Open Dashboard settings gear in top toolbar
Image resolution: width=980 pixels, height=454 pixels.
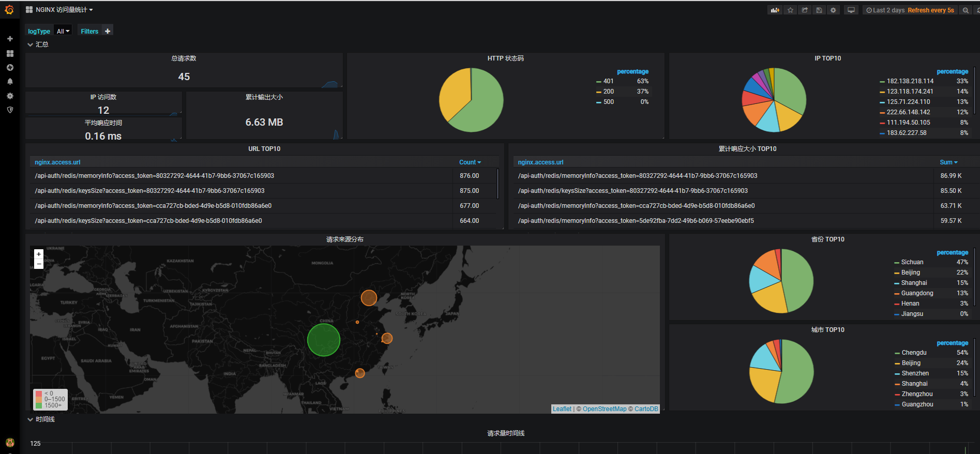coord(833,10)
